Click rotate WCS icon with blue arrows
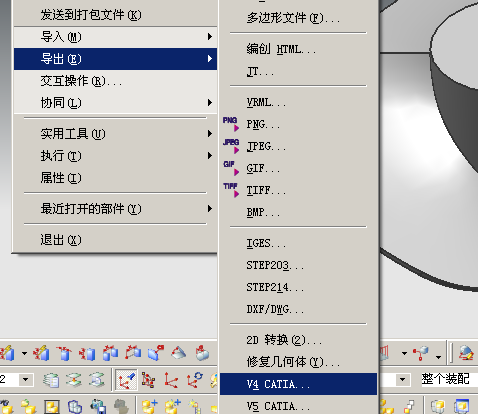Screen dimensions: 478x414 pos(194,380)
